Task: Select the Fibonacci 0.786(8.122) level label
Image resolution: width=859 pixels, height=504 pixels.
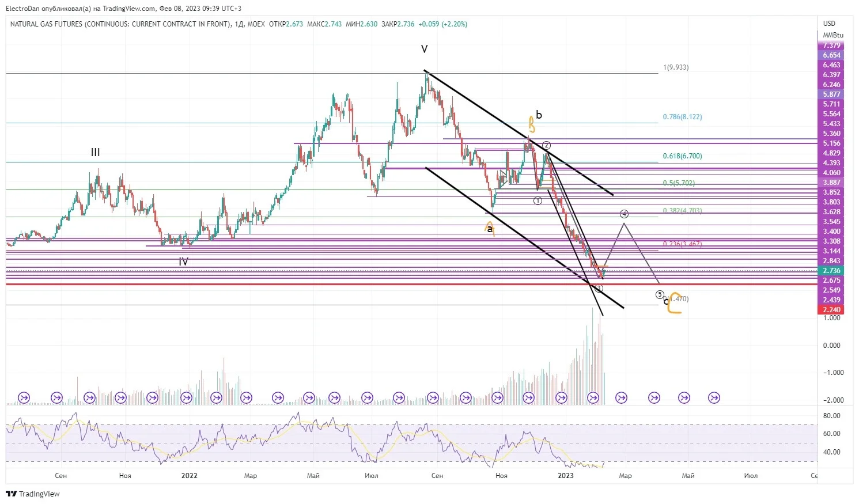Action: coord(682,117)
